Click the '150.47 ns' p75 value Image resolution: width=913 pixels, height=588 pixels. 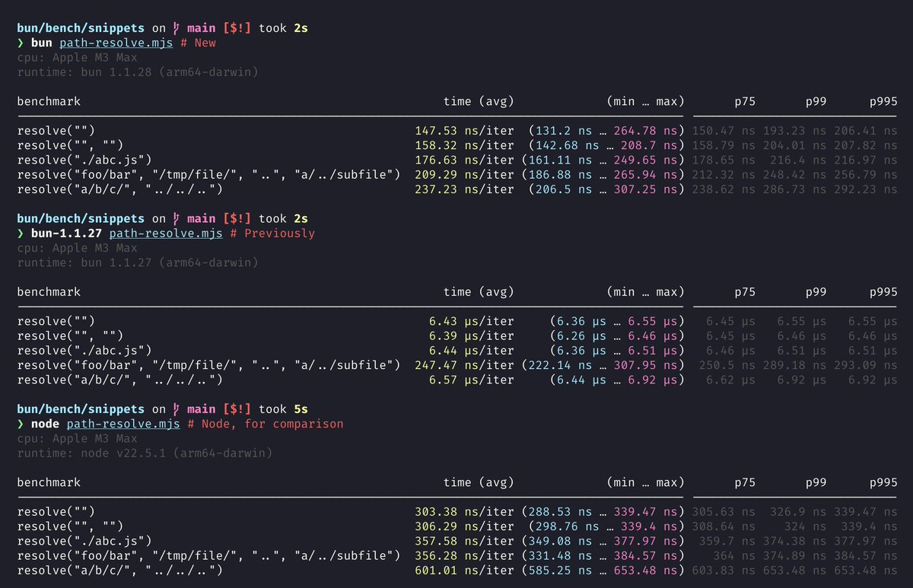[724, 131]
